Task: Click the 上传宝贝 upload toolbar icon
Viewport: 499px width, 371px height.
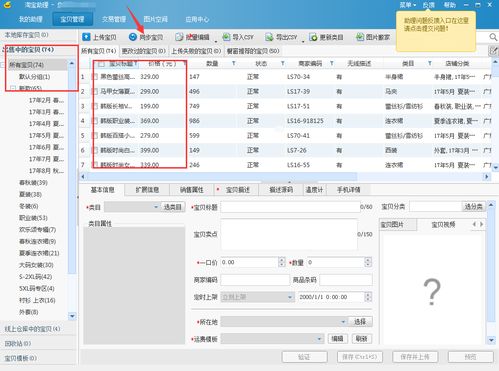Action: coord(86,37)
